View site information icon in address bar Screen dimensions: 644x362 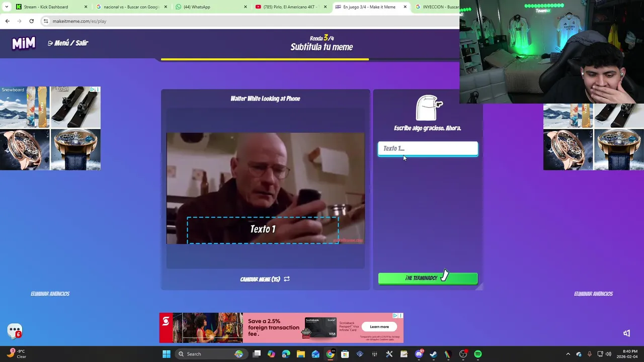click(46, 21)
